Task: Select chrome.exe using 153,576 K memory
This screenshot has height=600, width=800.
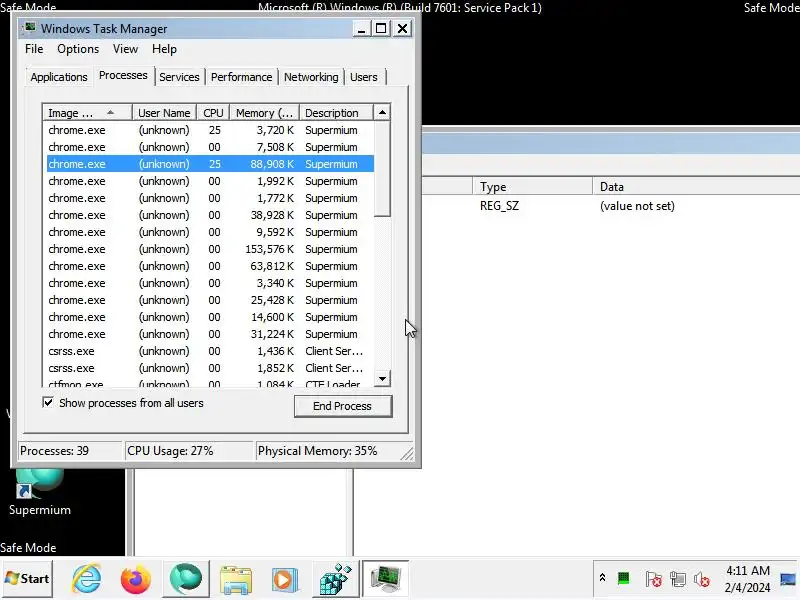Action: tap(210, 249)
